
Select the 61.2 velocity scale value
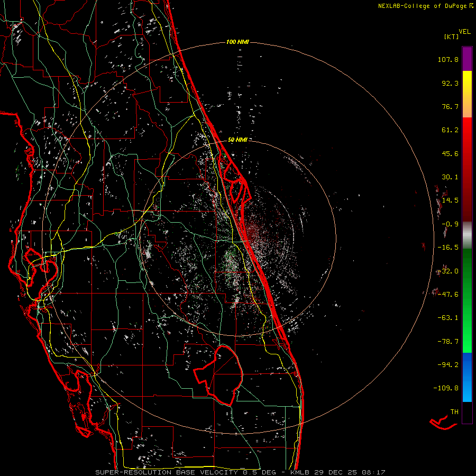[x=450, y=130]
